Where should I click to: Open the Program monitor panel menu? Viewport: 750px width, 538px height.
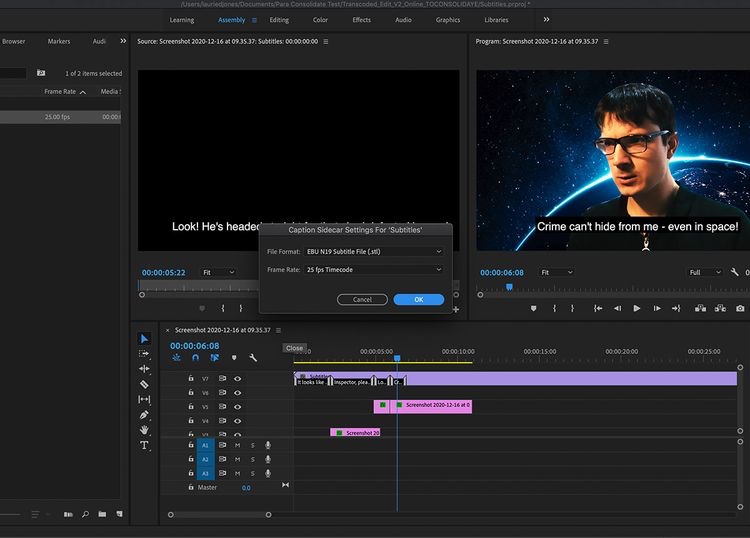click(x=606, y=42)
